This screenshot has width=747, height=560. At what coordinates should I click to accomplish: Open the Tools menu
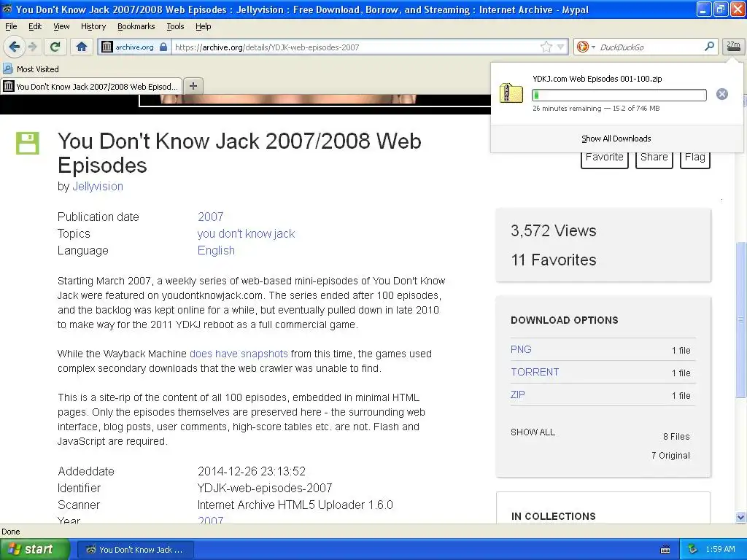[175, 26]
